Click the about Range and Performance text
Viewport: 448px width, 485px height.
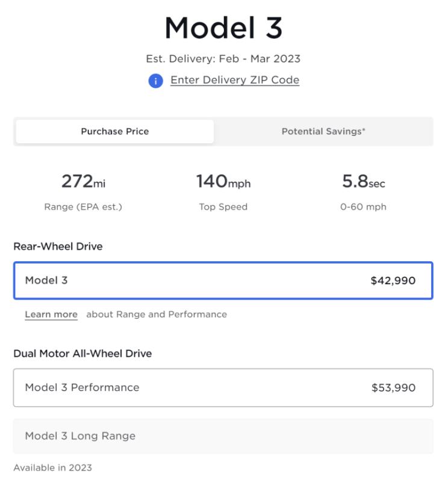click(x=157, y=314)
